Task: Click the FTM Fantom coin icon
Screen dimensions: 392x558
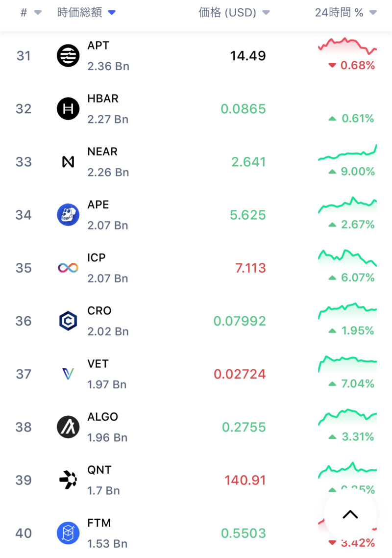Action: (x=68, y=533)
